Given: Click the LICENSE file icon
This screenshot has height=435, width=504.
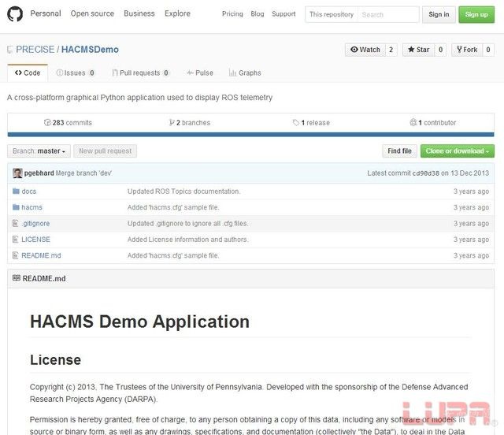Looking at the screenshot, I should pos(15,240).
